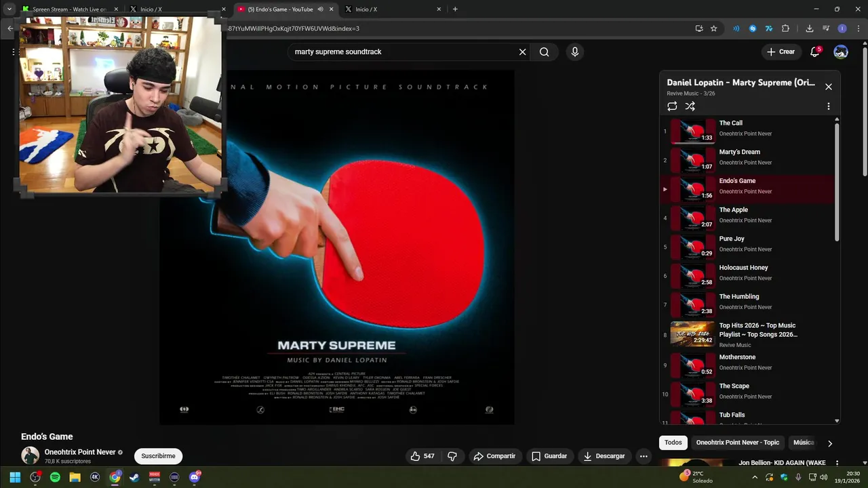Open the taskbar clock showing 20:30
The height and width of the screenshot is (488, 868).
pos(848,477)
